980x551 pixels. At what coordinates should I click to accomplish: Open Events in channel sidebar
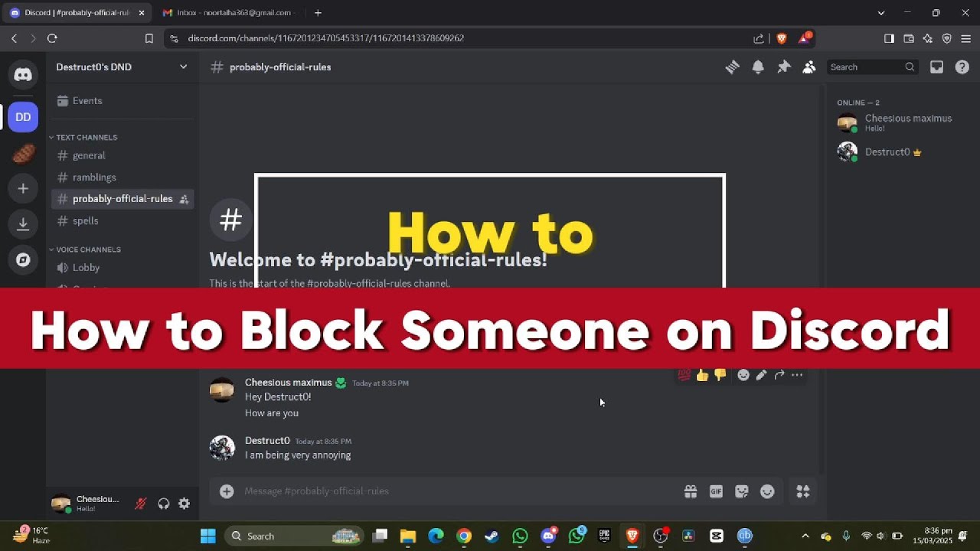click(122, 101)
